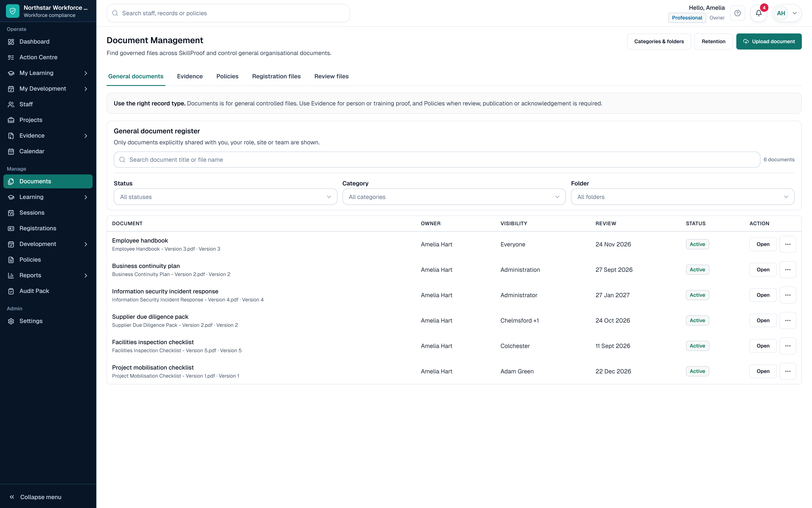Open the account menu chevron beside avatar
812x508 pixels.
795,13
